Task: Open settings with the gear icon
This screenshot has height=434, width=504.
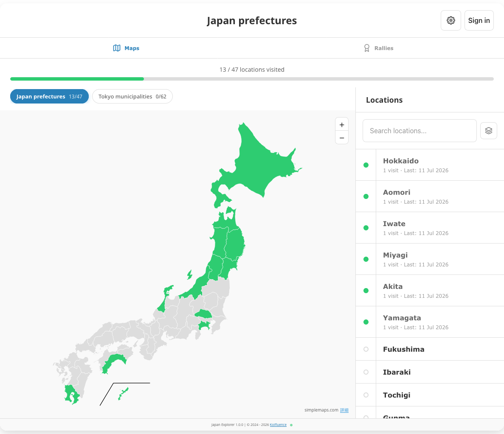Action: click(451, 20)
